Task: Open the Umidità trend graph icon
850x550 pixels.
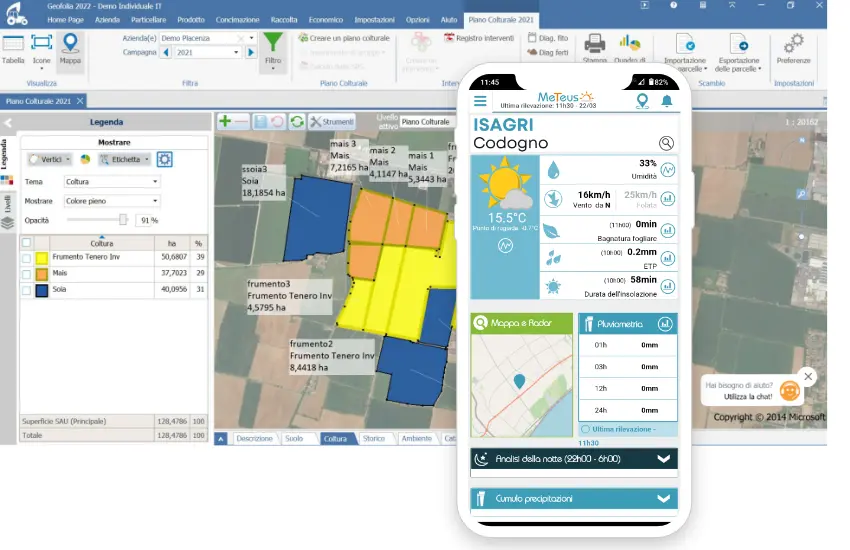Action: tap(668, 170)
